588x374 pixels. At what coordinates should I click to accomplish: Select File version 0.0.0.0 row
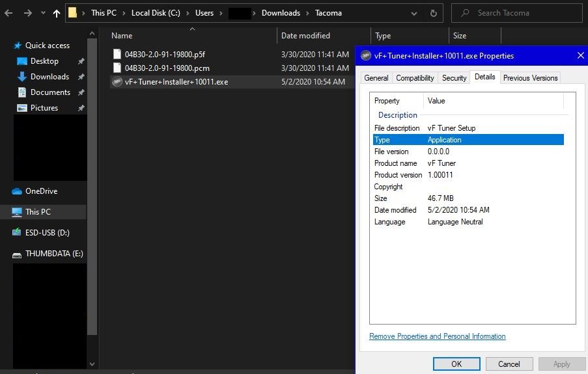468,152
